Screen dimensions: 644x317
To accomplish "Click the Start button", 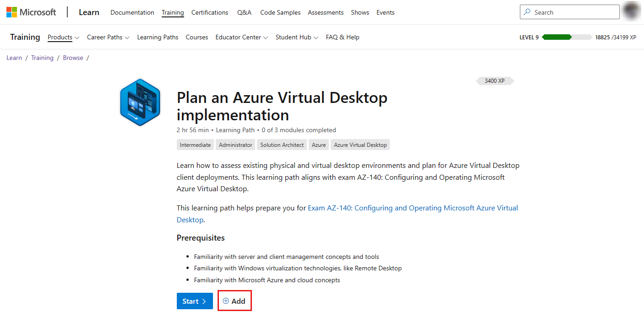I will [195, 301].
